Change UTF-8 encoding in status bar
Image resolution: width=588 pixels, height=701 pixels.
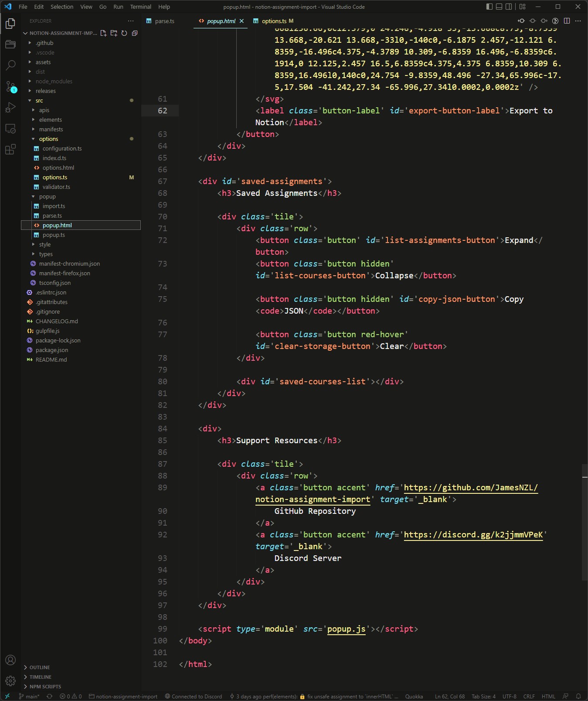click(509, 696)
